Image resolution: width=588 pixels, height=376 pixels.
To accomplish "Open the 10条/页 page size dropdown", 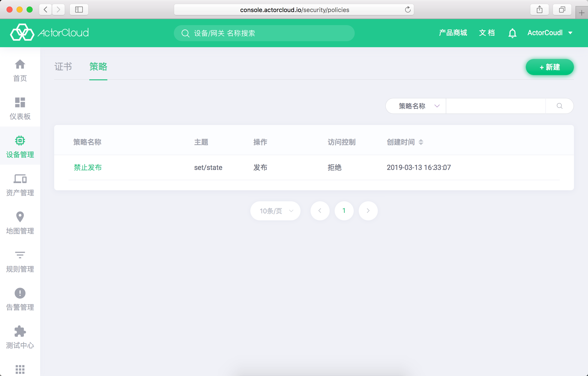I will [x=275, y=211].
